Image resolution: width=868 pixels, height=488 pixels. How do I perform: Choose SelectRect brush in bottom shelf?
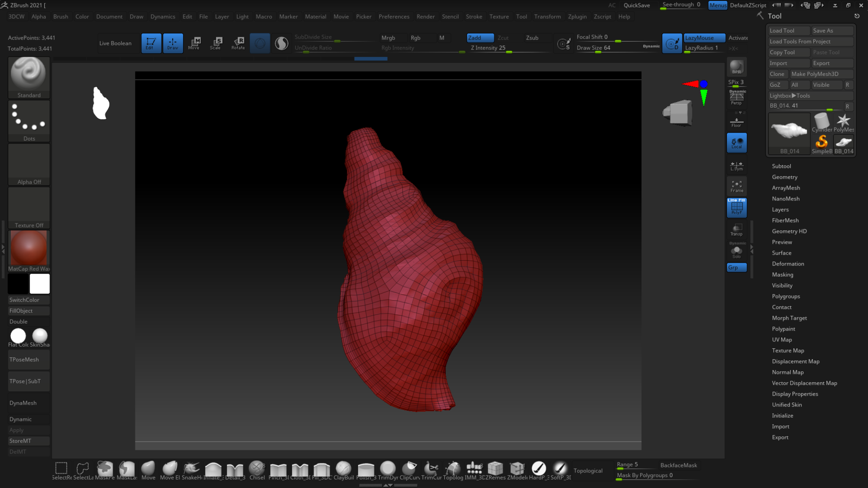(x=61, y=471)
